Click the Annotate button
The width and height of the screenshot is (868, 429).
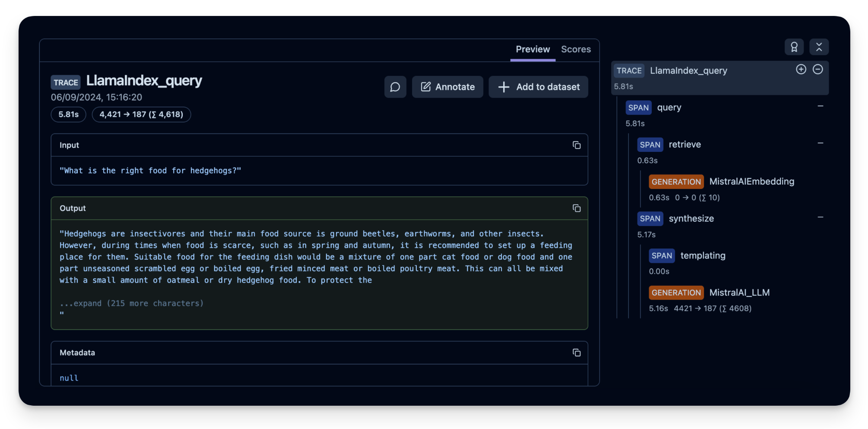coord(447,87)
